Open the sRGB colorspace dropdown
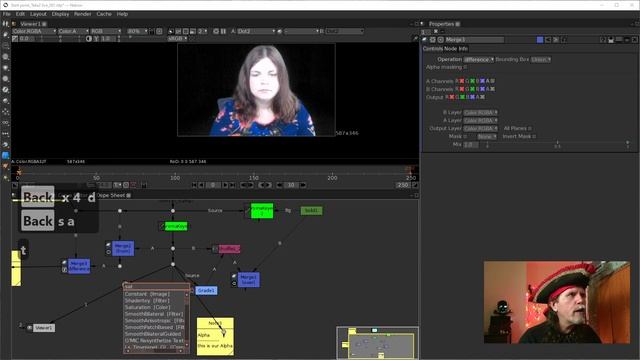Viewport: 640px width, 360px height. [x=177, y=38]
